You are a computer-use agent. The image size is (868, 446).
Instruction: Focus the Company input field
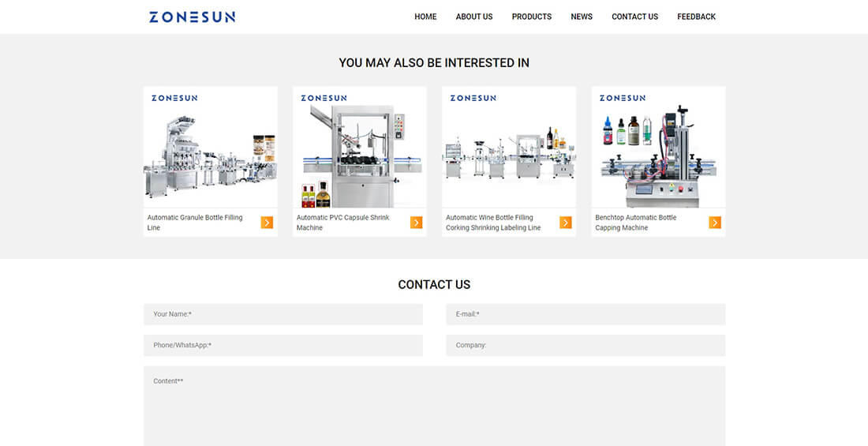[586, 345]
